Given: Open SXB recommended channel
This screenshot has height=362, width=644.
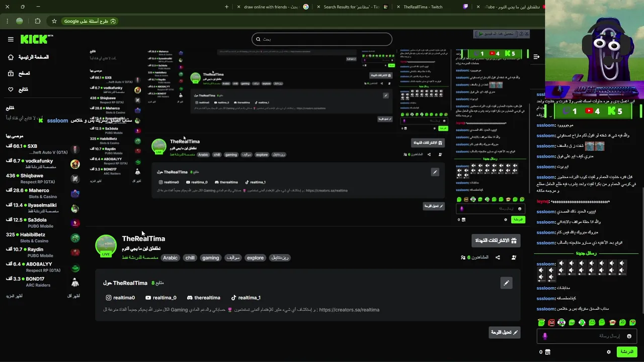Looking at the screenshot, I should [43, 149].
